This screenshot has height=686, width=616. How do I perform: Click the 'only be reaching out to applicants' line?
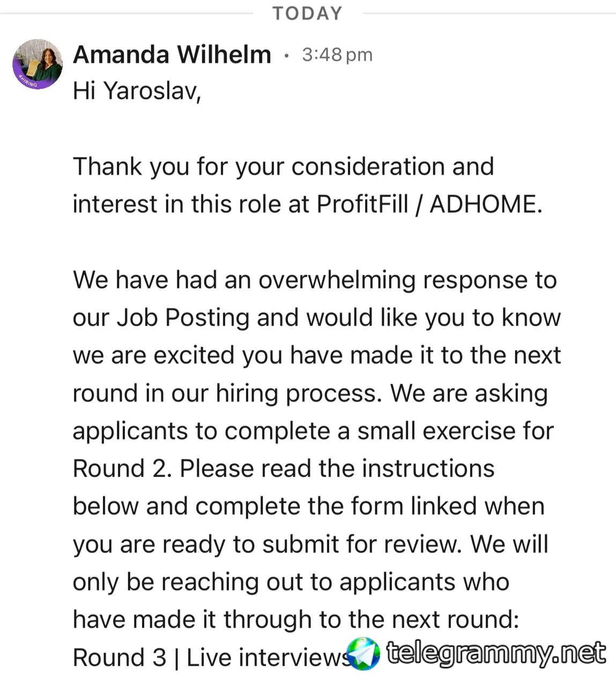click(x=291, y=582)
